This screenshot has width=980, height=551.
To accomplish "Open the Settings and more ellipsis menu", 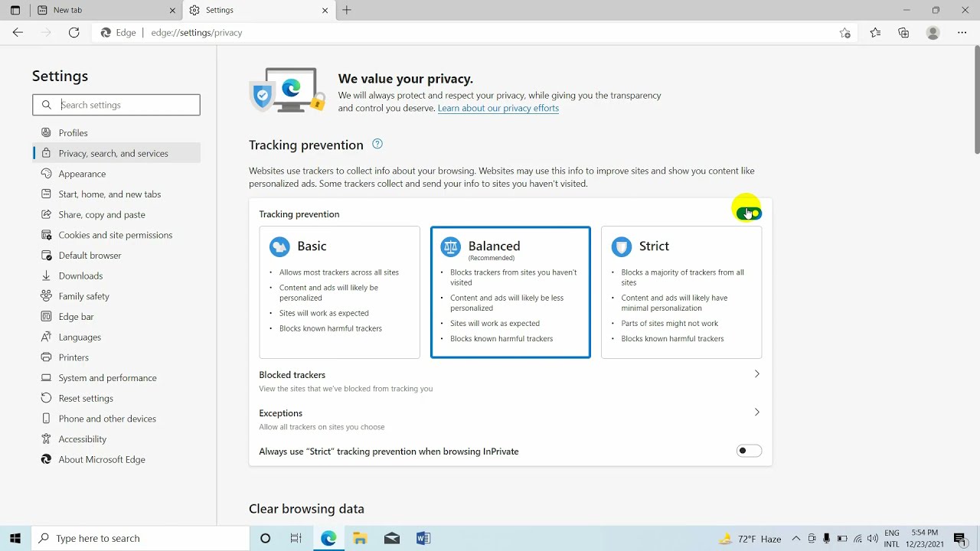I will [x=962, y=33].
